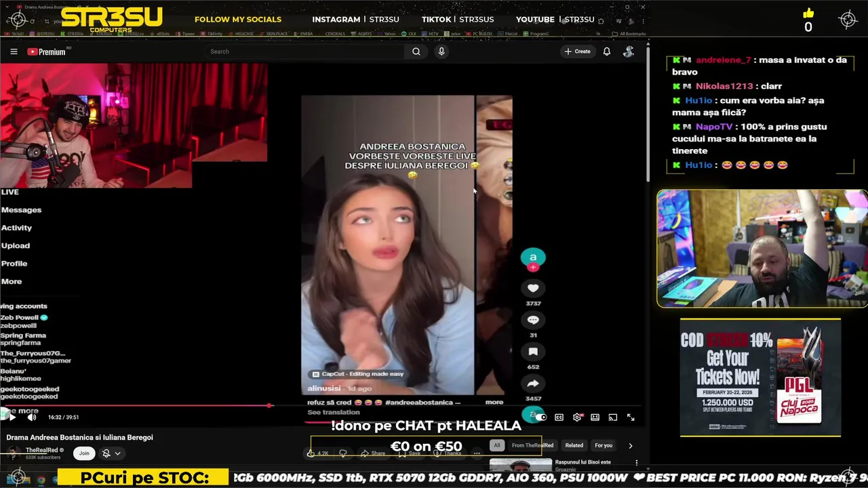Open the Create dropdown
Screen dimensions: 868x488
(x=577, y=52)
